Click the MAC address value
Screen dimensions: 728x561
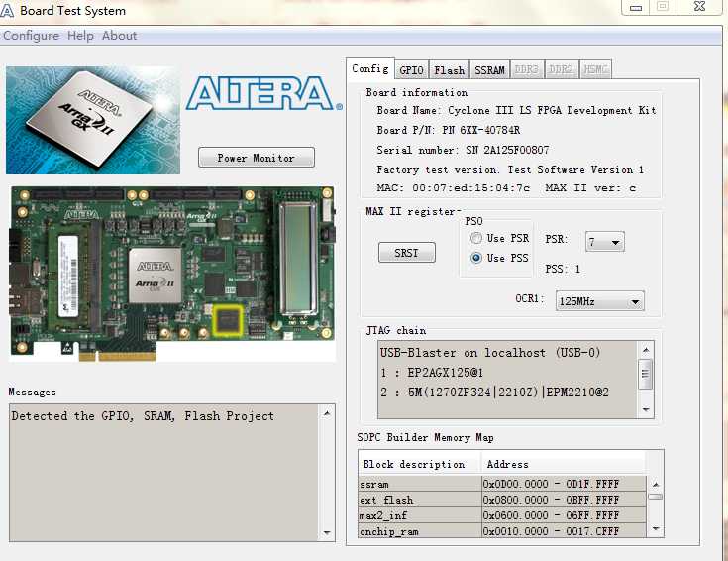pyautogui.click(x=470, y=188)
